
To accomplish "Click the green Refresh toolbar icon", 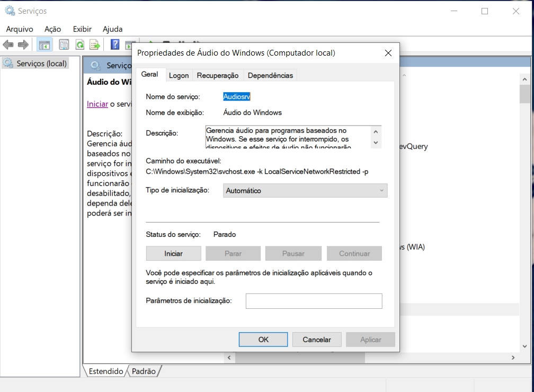I will [x=80, y=44].
